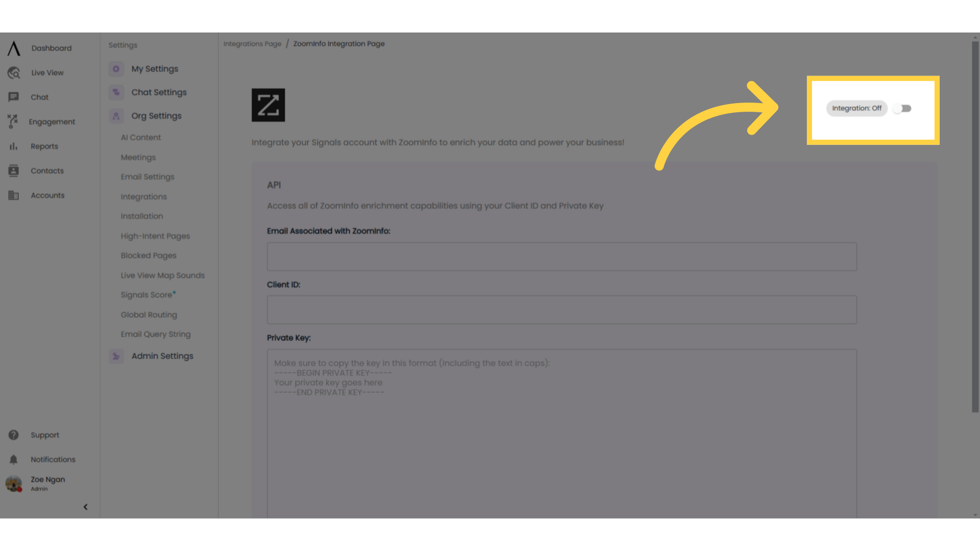This screenshot has width=980, height=551.
Task: Select Chat Settings menu item
Action: (159, 92)
